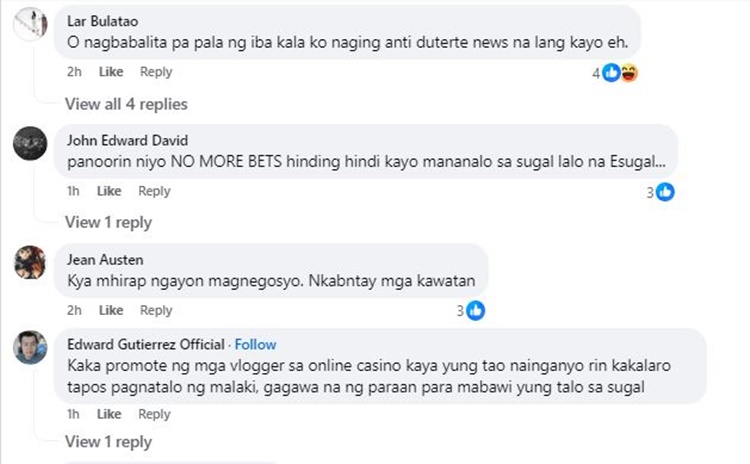Like Jean Austen's comment
This screenshot has width=750, height=464.
click(111, 310)
